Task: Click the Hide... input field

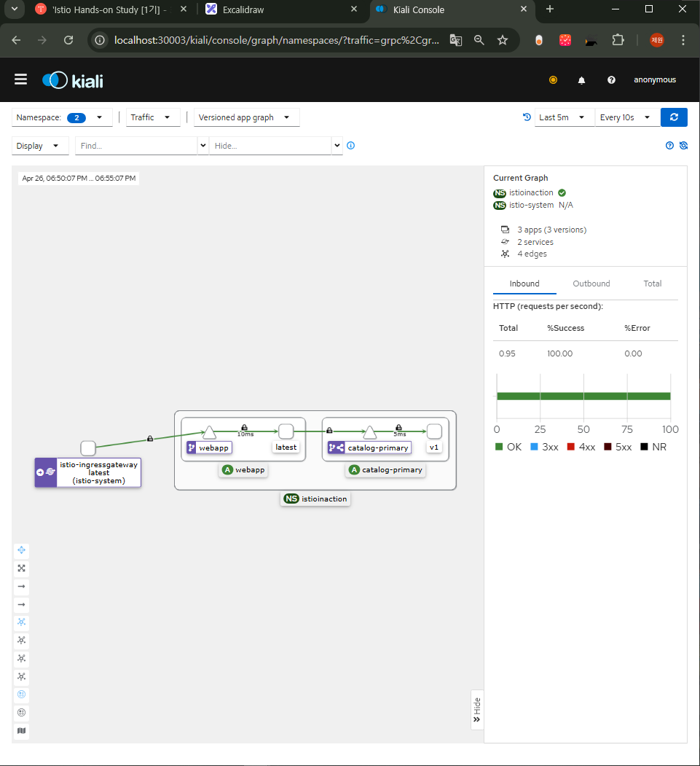Action: click(271, 146)
